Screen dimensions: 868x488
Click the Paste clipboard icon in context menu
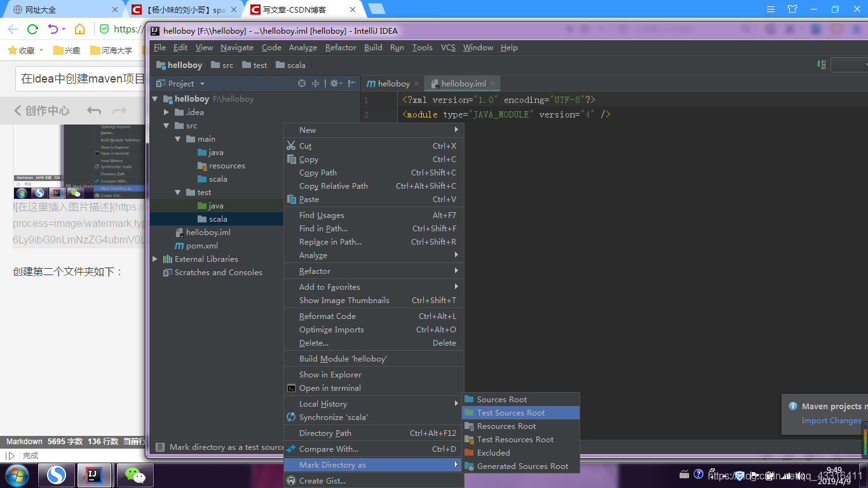click(x=291, y=199)
